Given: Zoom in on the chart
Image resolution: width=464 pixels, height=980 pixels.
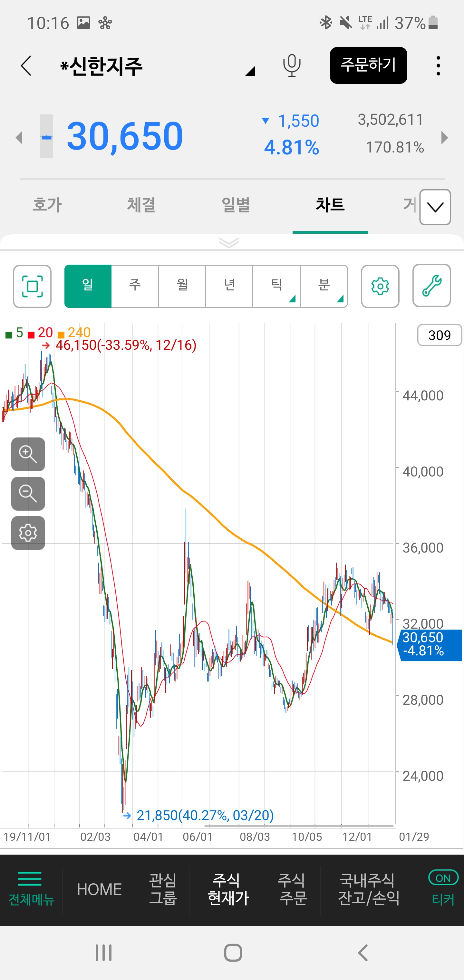Looking at the screenshot, I should pos(28,454).
